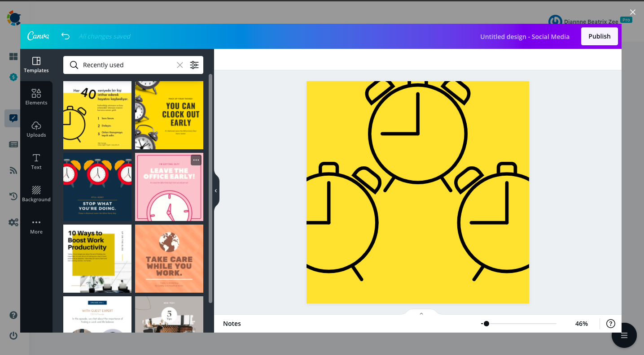Open options menu on pink template thumbnail

[196, 160]
